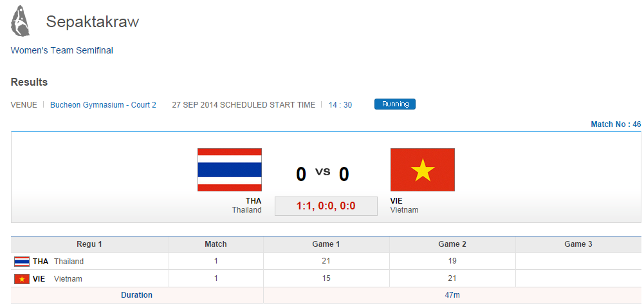The width and height of the screenshot is (644, 308).
Task: Click the large Vietnam flag image
Action: 422,169
